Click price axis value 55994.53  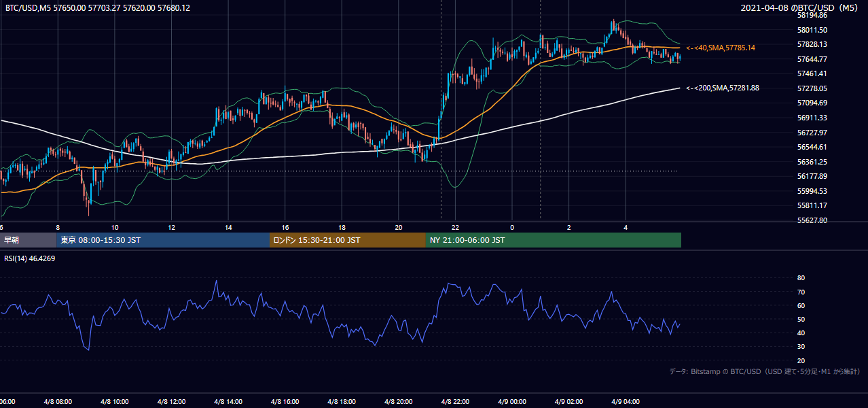[x=812, y=191]
